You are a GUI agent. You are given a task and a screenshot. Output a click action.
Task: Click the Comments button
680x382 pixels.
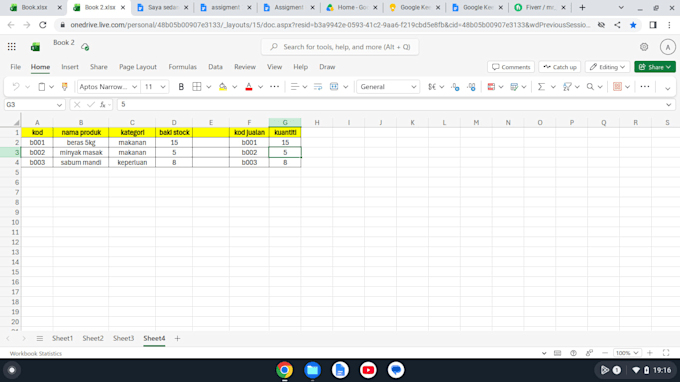tap(511, 67)
